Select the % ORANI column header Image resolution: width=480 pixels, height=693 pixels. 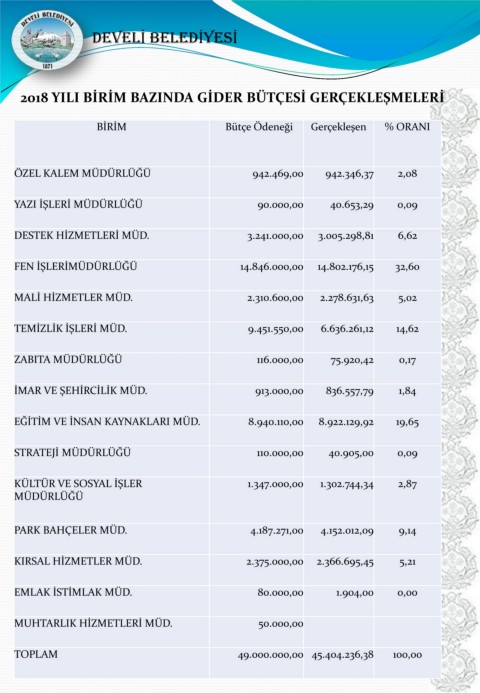click(x=407, y=127)
